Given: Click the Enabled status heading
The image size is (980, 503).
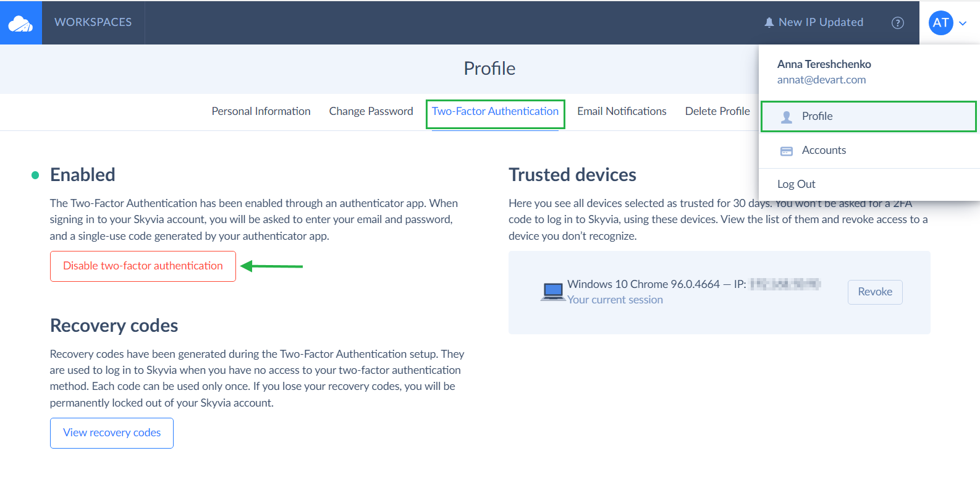Looking at the screenshot, I should 83,175.
